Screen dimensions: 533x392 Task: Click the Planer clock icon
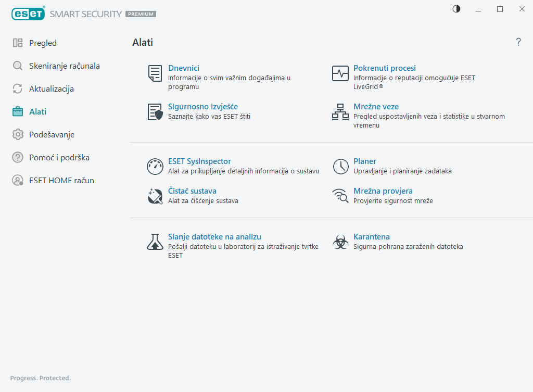point(340,167)
